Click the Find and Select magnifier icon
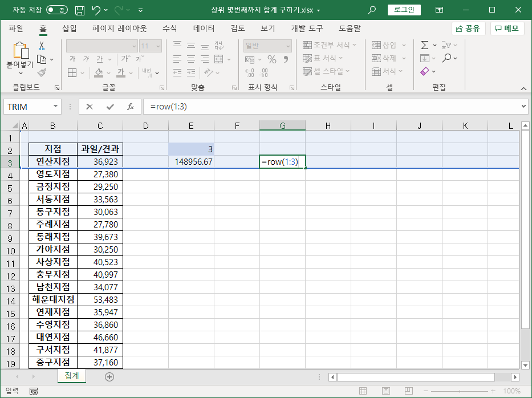The width and height of the screenshot is (532, 398). [447, 58]
